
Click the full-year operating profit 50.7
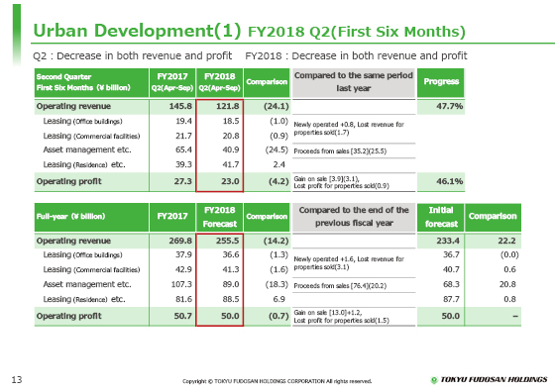183,316
